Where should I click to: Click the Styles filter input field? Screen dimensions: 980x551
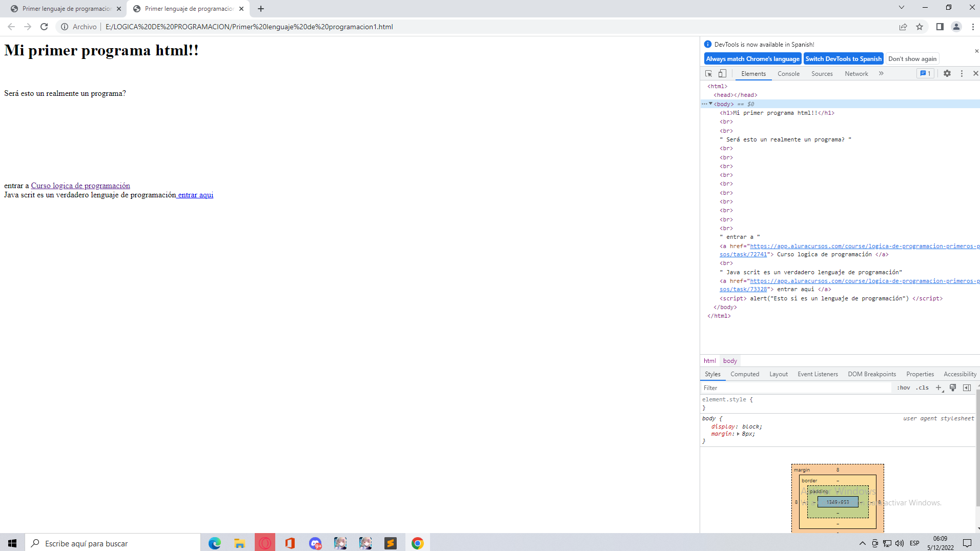point(796,388)
